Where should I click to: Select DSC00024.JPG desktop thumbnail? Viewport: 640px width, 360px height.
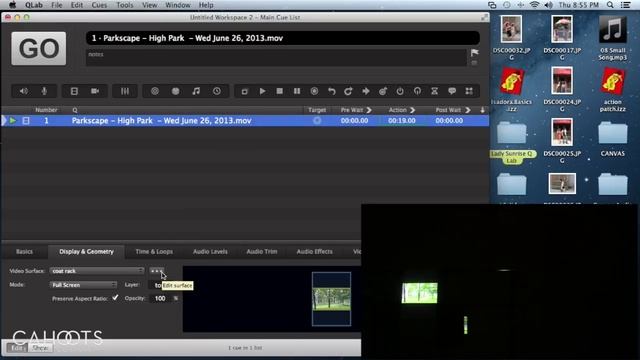pos(562,89)
